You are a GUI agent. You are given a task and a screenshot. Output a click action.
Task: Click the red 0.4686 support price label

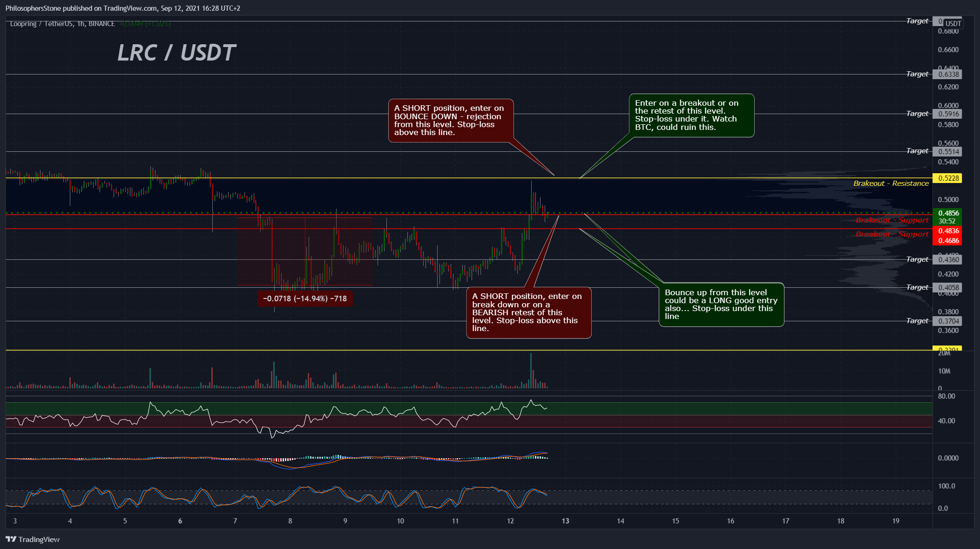948,241
